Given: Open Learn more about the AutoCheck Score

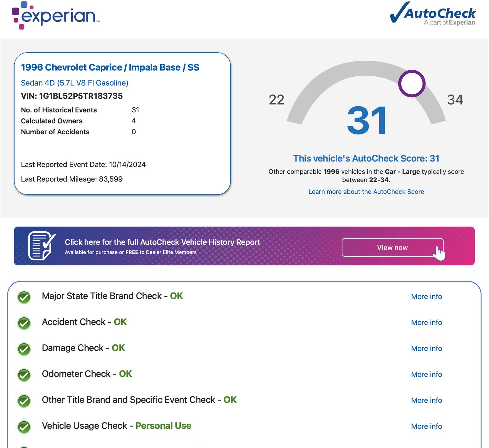Looking at the screenshot, I should coord(366,192).
